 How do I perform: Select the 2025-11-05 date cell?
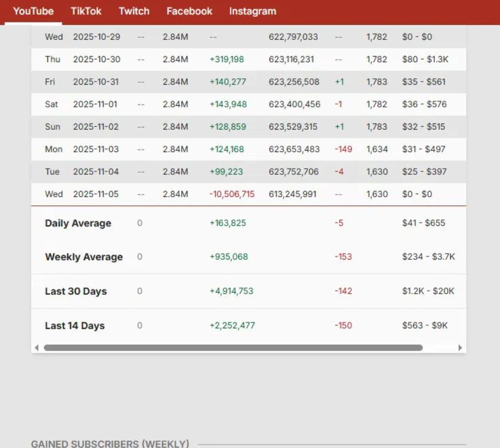95,194
